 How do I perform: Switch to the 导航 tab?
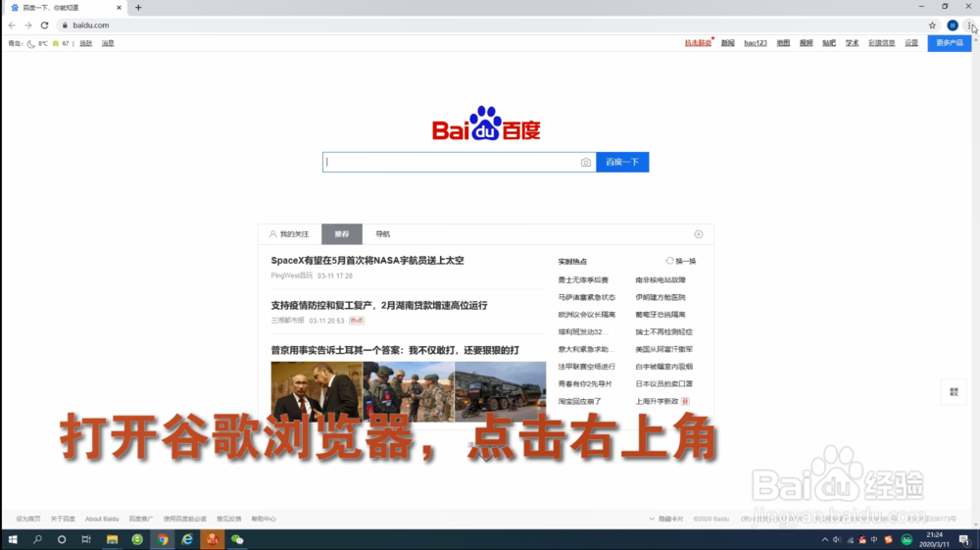click(382, 234)
